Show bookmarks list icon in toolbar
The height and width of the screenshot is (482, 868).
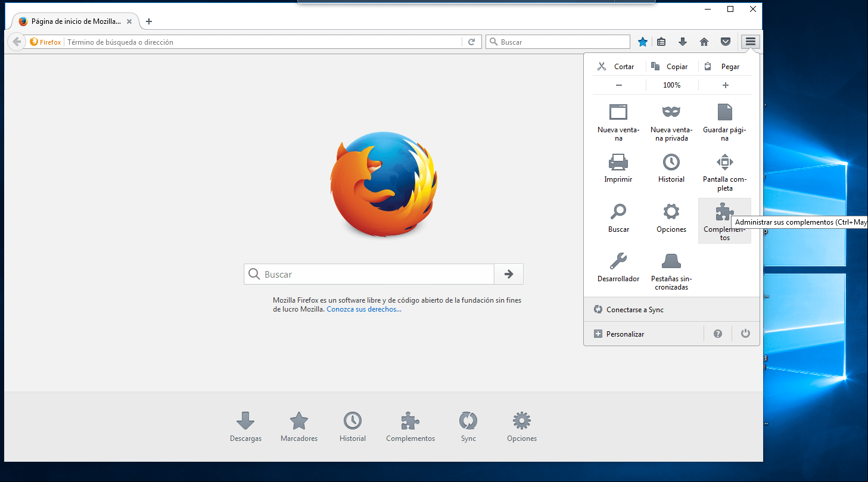point(661,42)
